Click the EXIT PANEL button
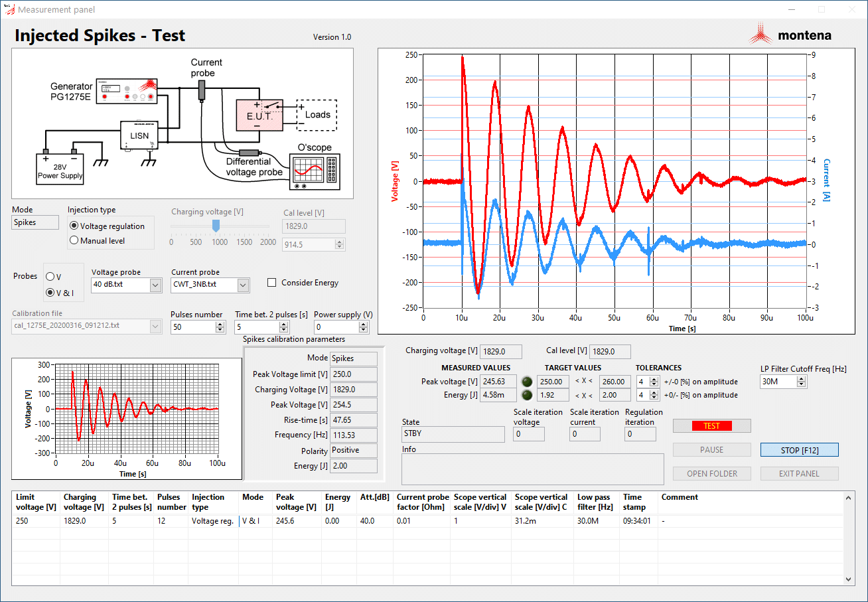Image resolution: width=868 pixels, height=602 pixels. 799,473
